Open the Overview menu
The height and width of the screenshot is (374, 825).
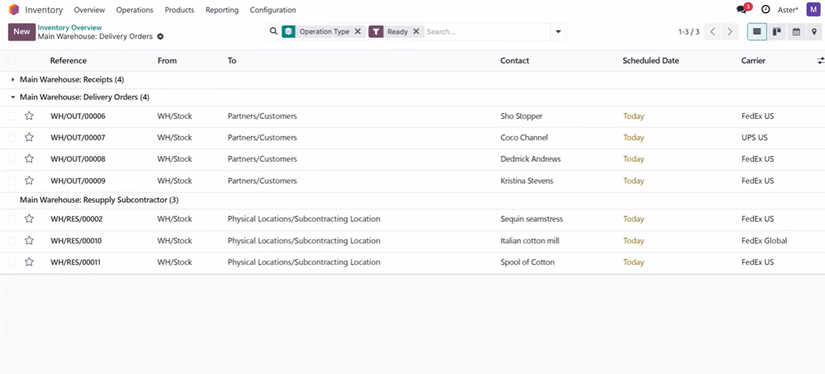89,10
